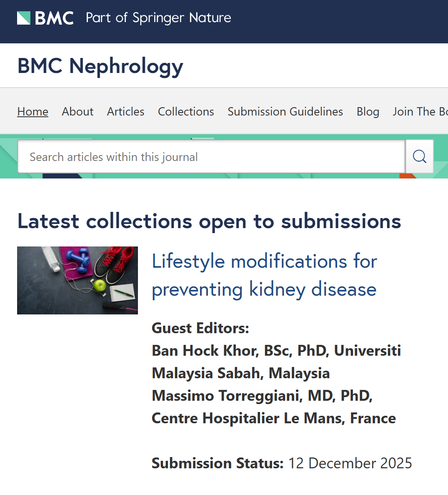Screen dimensions: 448x495
Task: Open the Blog menu item
Action: (368, 111)
